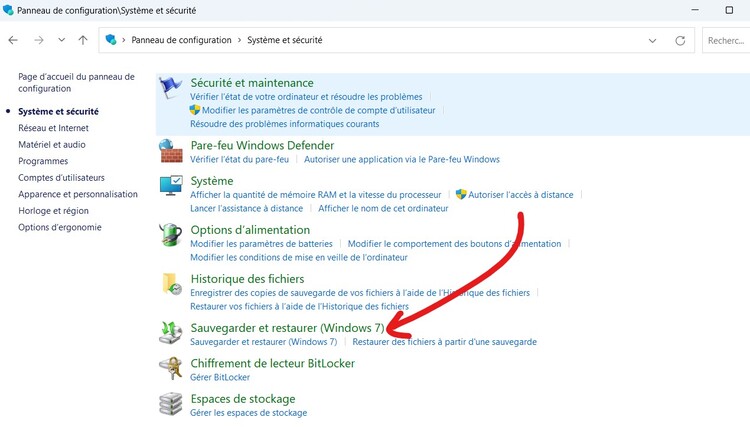Click the Pare-feu Windows Defender brick wall icon

coord(171,151)
